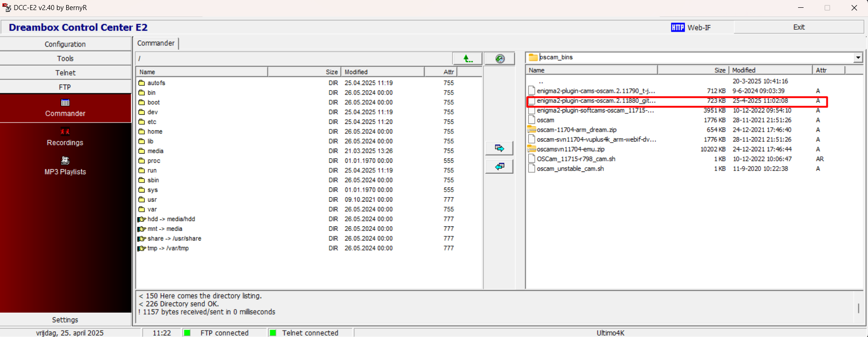The image size is (868, 337).
Task: Click the log panel scrollbar
Action: click(x=858, y=308)
